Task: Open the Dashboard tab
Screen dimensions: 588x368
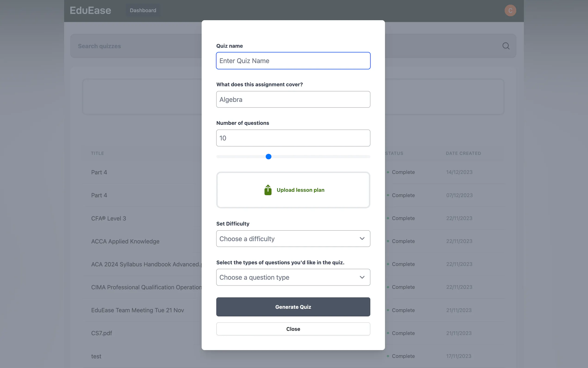Action: (143, 10)
